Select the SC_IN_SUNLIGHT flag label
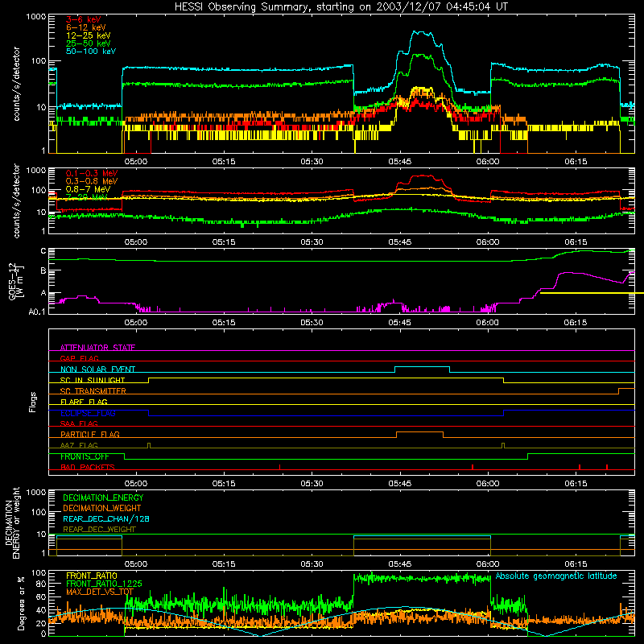Viewport: 644px width, 644px height. [93, 380]
